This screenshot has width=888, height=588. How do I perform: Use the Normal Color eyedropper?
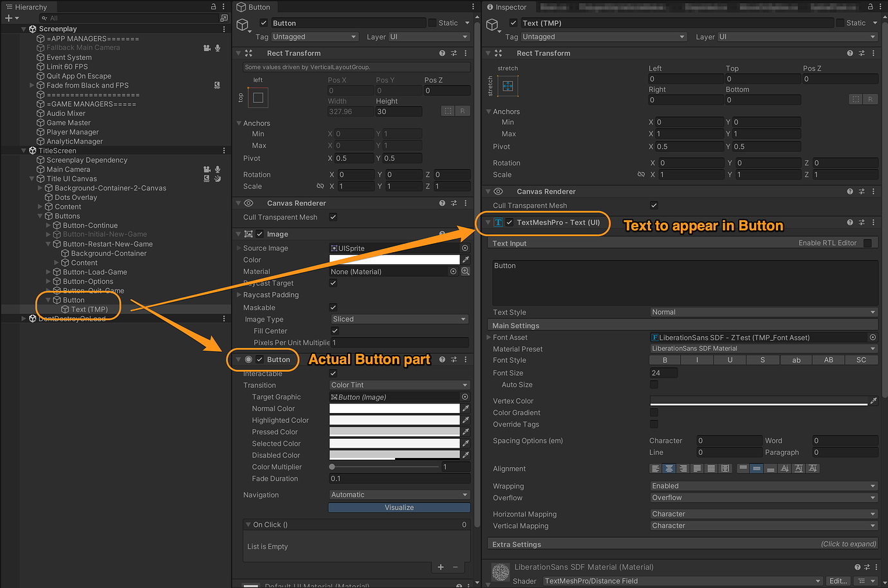[466, 409]
